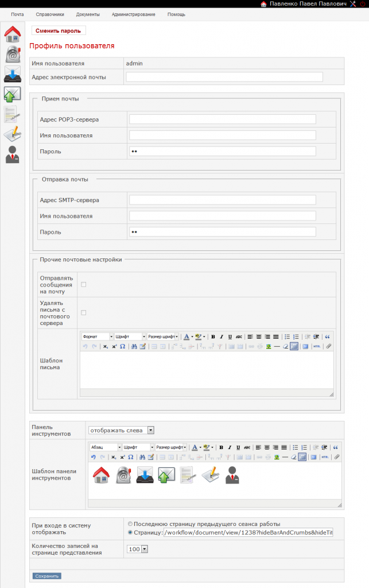369x588 pixels.
Task: Focus the 'Адрес POP3-сервера' input field
Action: (x=223, y=119)
